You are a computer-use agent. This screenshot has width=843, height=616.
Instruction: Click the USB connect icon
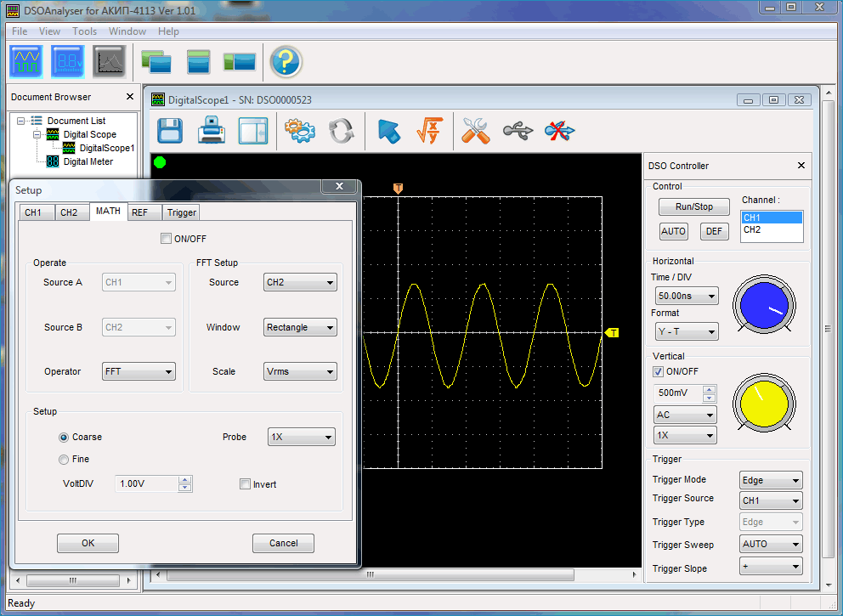518,131
